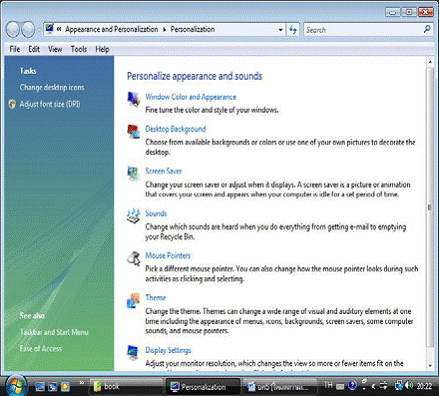Click the See also heading
439x396 pixels.
tap(32, 316)
